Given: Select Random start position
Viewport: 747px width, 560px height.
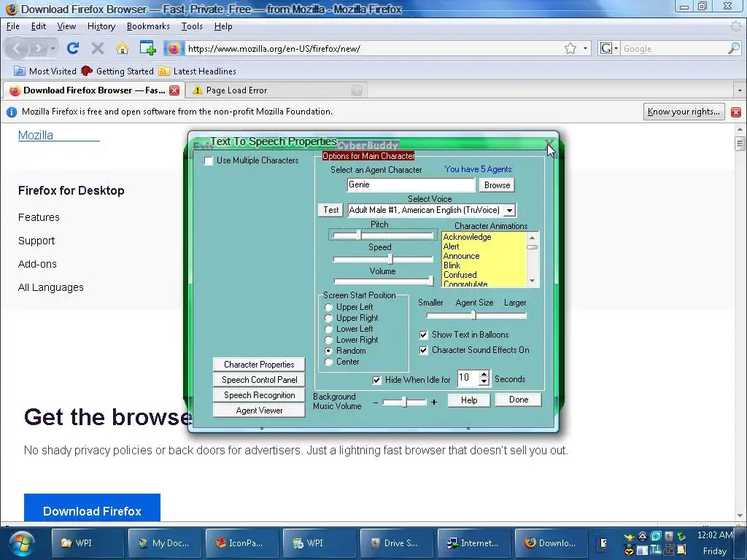Looking at the screenshot, I should [328, 351].
